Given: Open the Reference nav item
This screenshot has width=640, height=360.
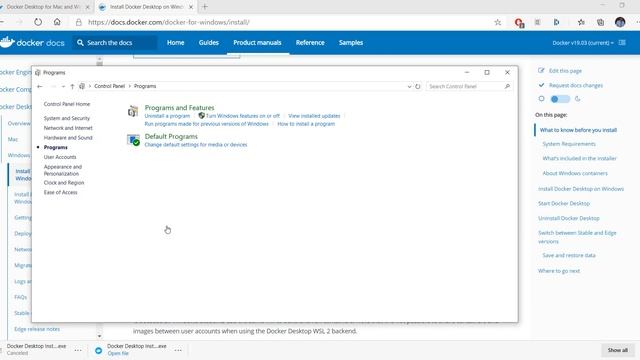Looking at the screenshot, I should (310, 42).
